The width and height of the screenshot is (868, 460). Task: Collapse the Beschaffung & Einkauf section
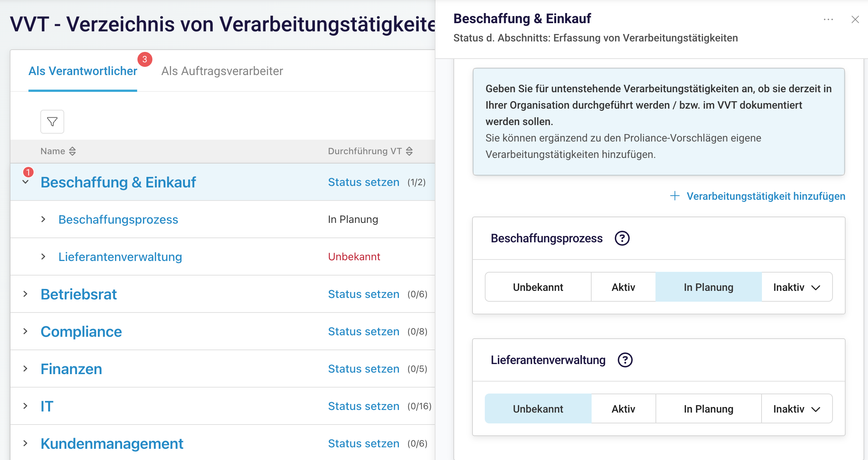tap(25, 182)
